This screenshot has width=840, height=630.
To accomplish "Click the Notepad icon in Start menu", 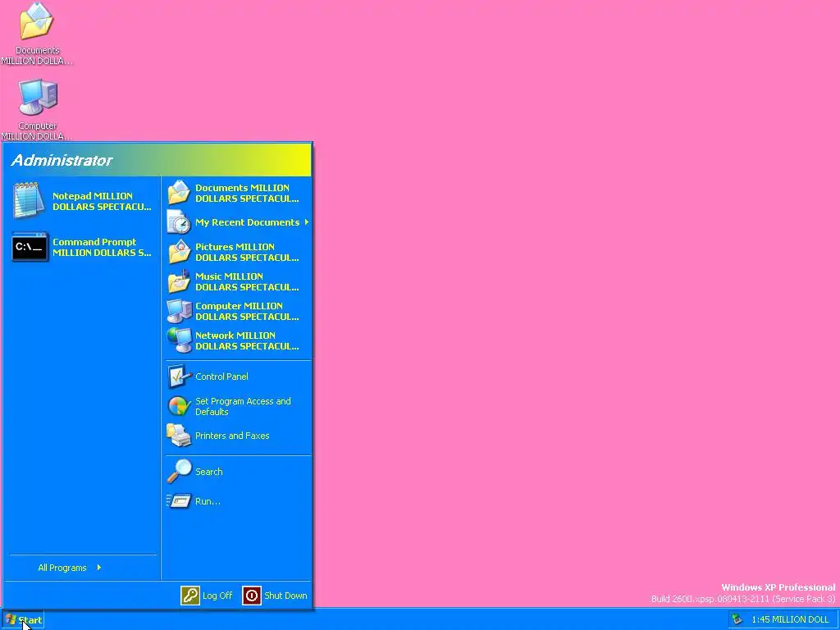I will 29,201.
